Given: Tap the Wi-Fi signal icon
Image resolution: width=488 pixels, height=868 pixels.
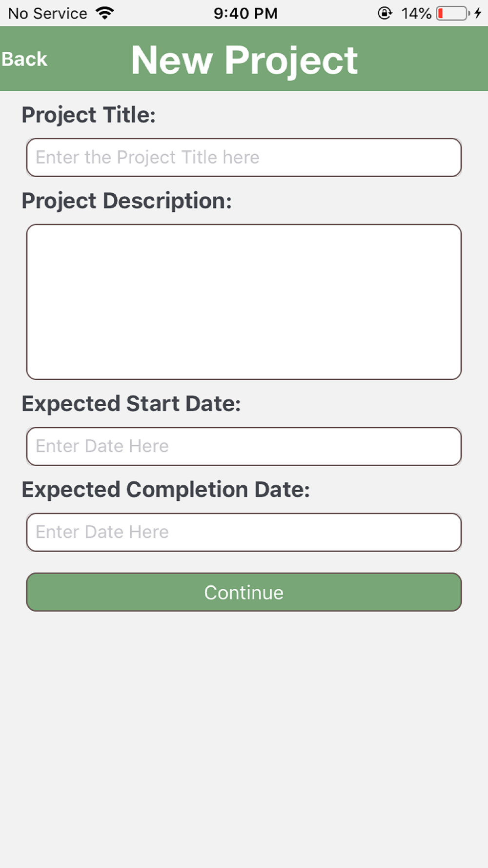Looking at the screenshot, I should [x=105, y=13].
